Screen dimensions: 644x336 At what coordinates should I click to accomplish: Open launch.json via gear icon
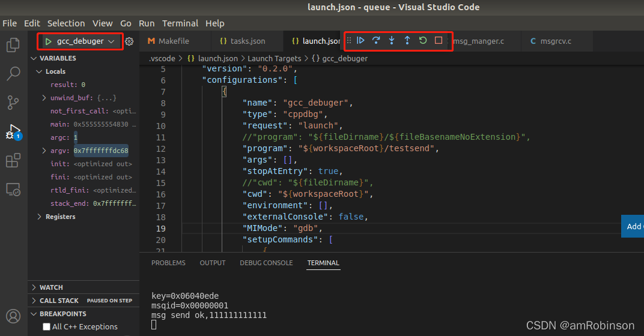tap(129, 41)
